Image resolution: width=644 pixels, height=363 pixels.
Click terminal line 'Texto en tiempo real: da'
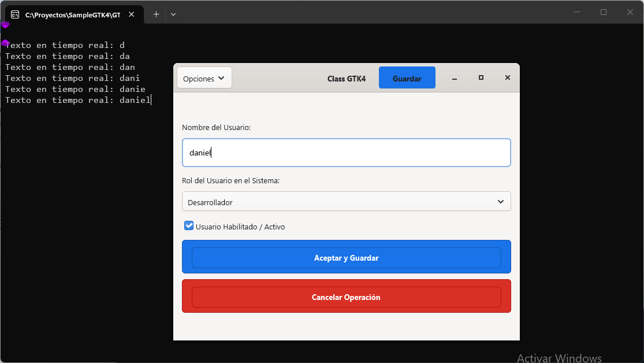[x=68, y=56]
